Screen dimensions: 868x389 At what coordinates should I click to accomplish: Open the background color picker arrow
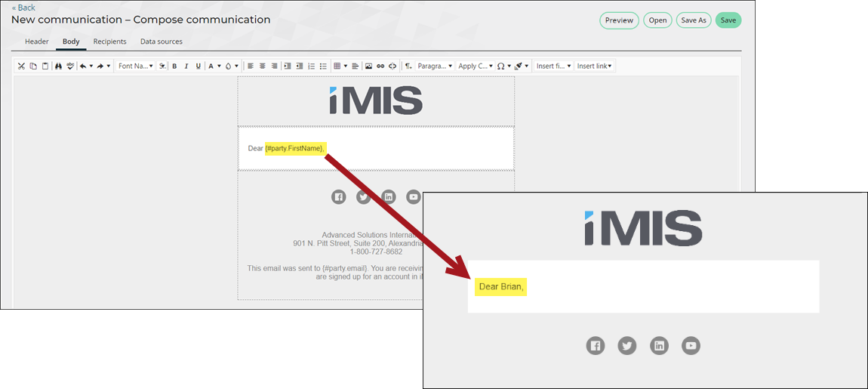[x=236, y=66]
